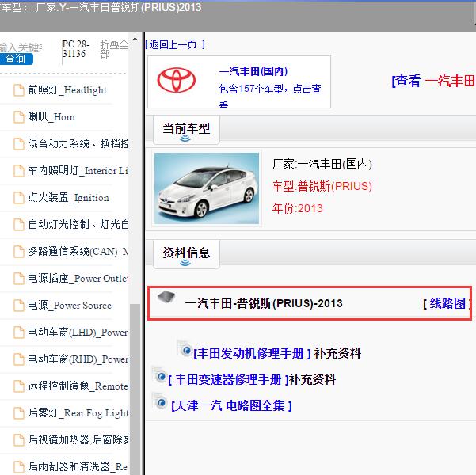Click the 返回上一页 back link

(x=175, y=44)
